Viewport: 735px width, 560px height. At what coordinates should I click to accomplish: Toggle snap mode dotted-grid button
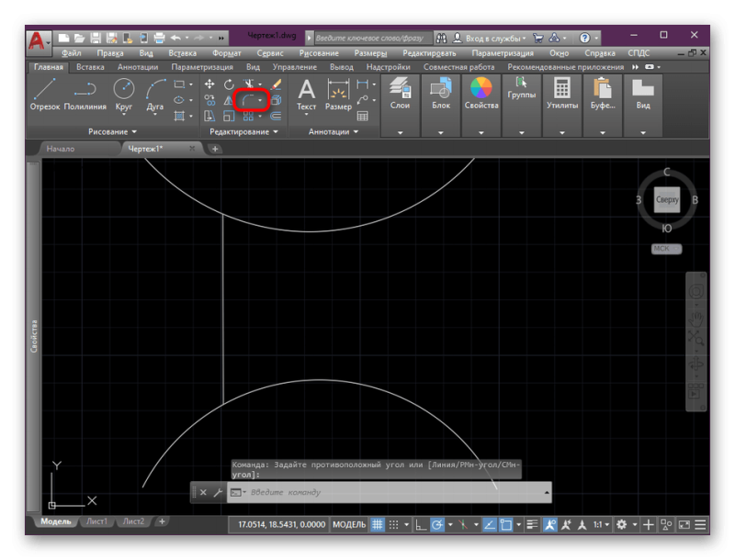[x=394, y=525]
